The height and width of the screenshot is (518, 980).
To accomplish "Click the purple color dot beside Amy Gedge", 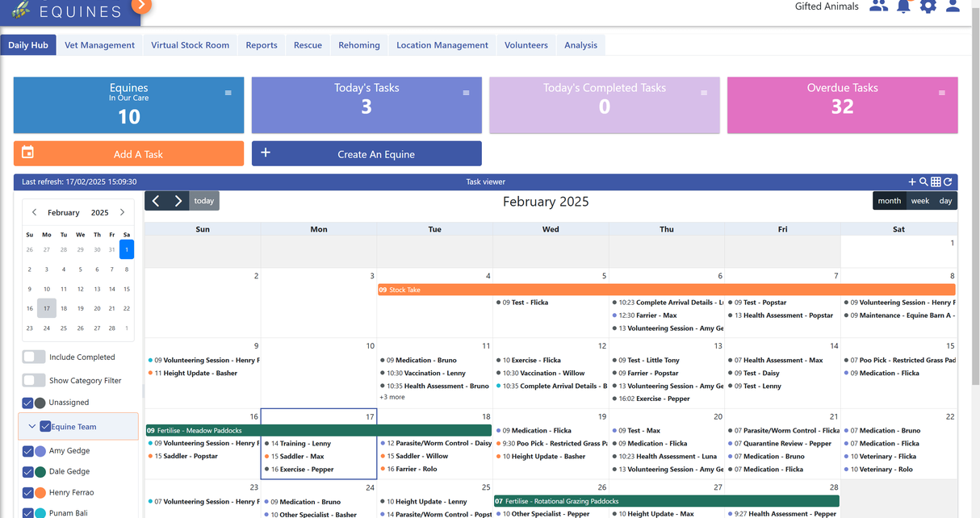I will [40, 452].
